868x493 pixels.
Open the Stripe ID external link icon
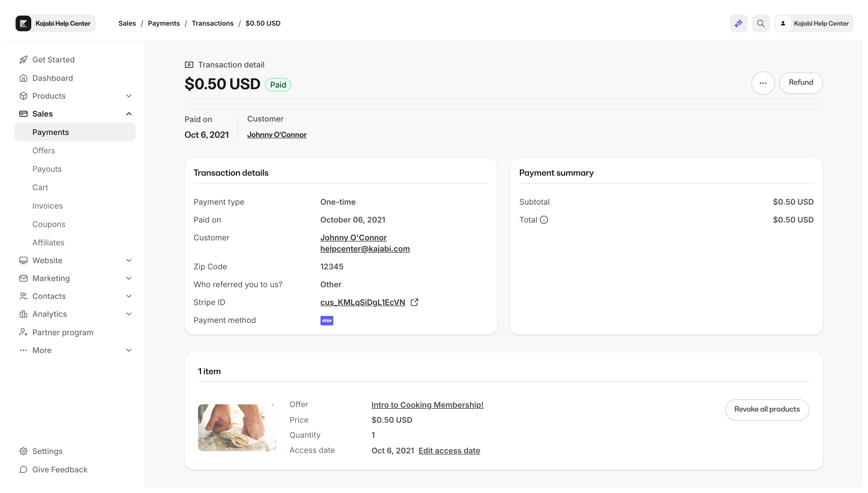[x=414, y=302]
